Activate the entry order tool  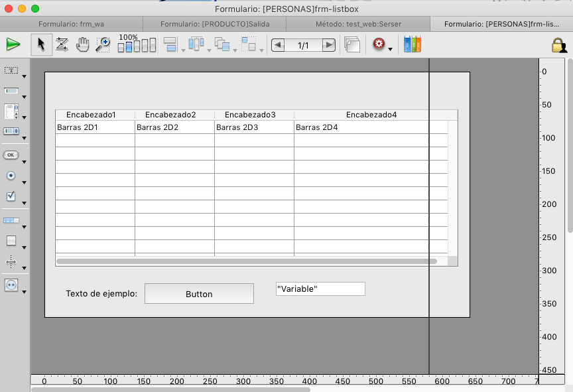[62, 44]
